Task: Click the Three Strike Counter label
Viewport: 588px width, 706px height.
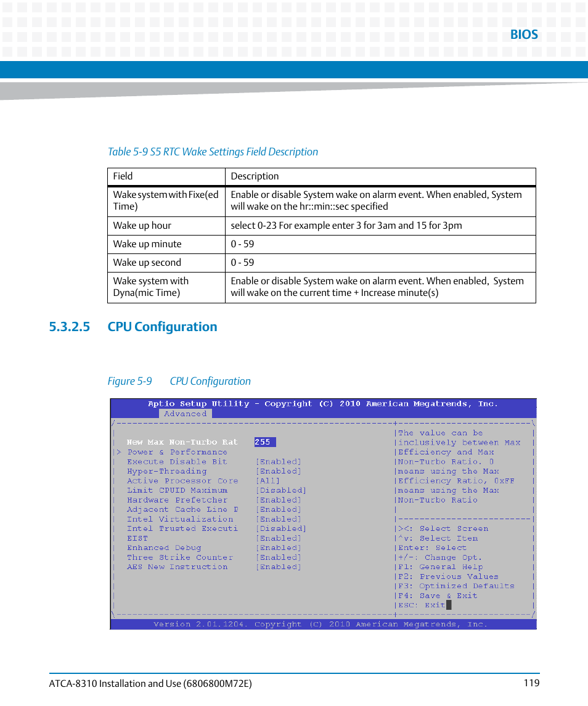Action: tap(180, 557)
